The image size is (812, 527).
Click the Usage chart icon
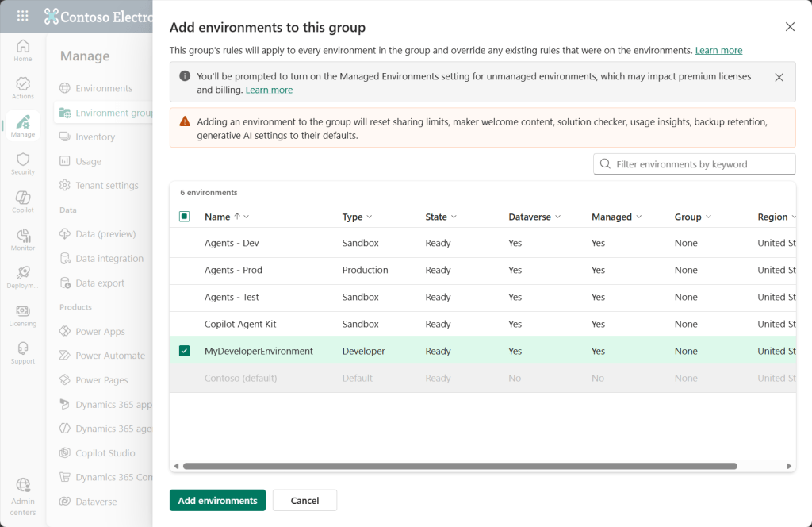tap(65, 161)
